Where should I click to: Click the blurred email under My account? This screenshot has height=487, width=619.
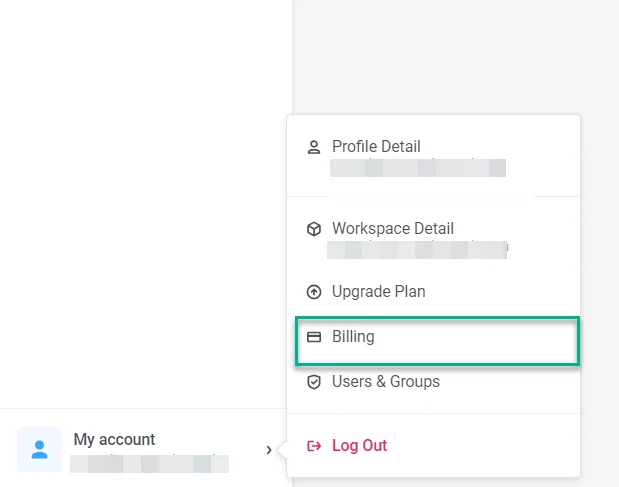pos(150,463)
